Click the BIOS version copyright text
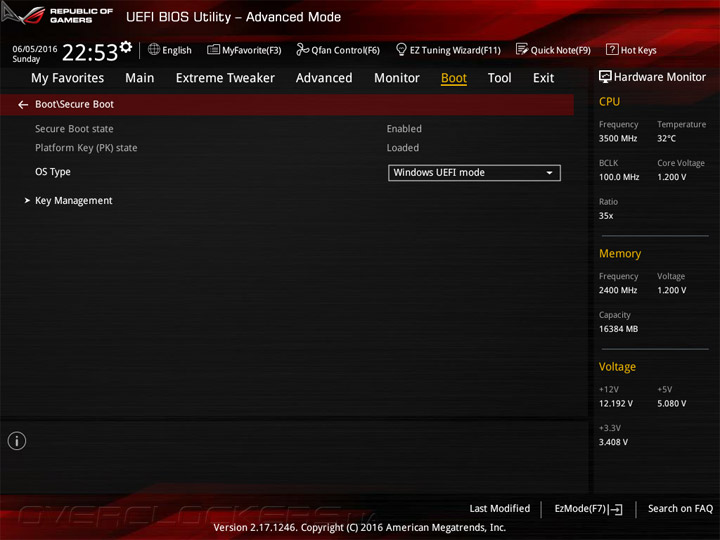The height and width of the screenshot is (540, 720). pyautogui.click(x=360, y=528)
